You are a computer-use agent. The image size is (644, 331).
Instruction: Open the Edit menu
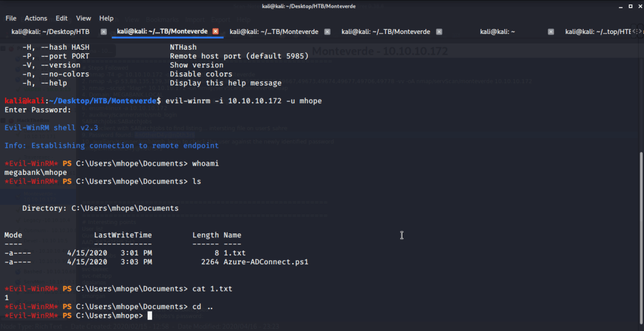[x=62, y=18]
